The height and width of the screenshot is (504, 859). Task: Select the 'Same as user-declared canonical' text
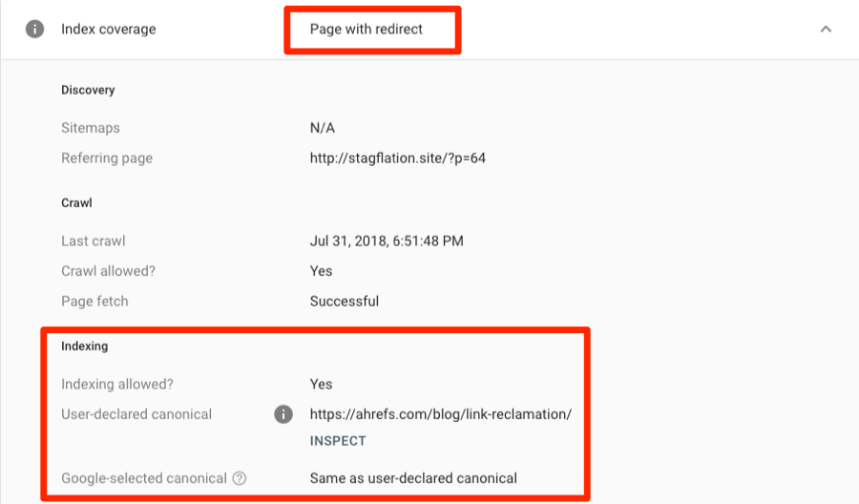coord(413,478)
